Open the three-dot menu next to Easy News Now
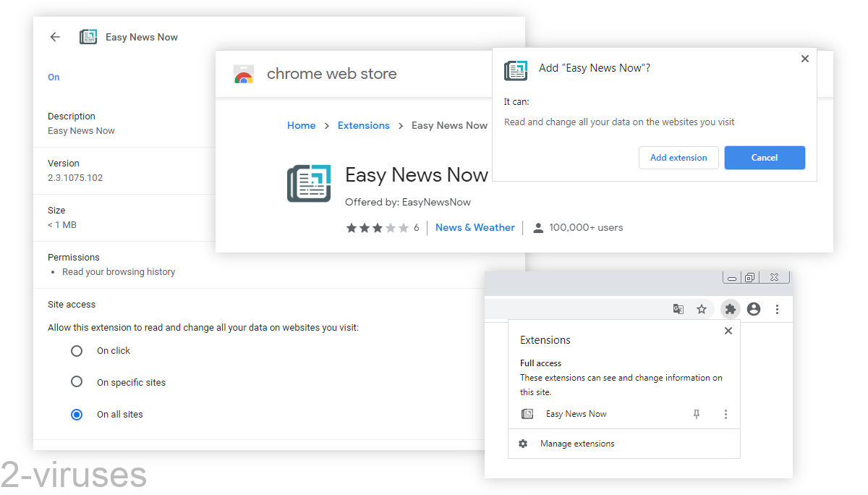Screen dimensions: 868x495 point(726,414)
